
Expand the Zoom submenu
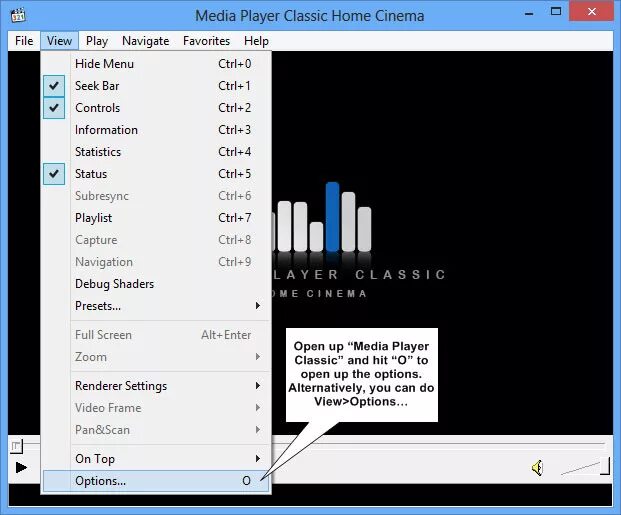156,357
